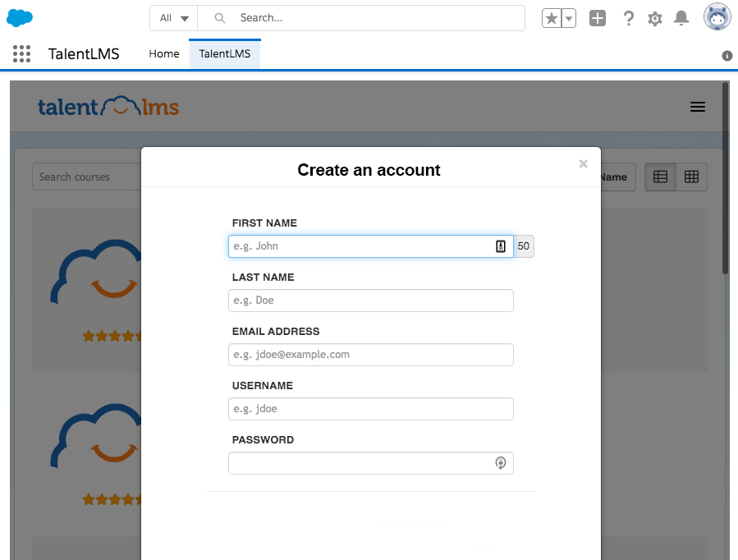The height and width of the screenshot is (560, 738).
Task: Dismiss the Create an account dialog
Action: pyautogui.click(x=583, y=163)
